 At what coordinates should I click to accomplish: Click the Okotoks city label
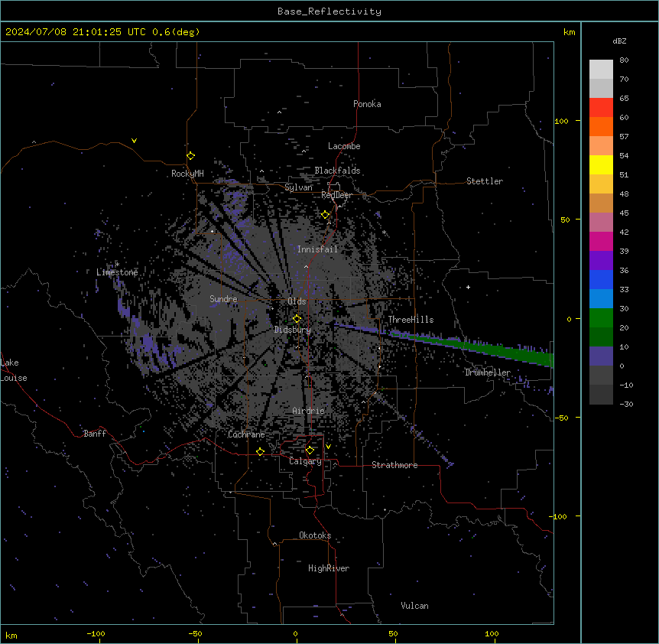[x=315, y=535]
